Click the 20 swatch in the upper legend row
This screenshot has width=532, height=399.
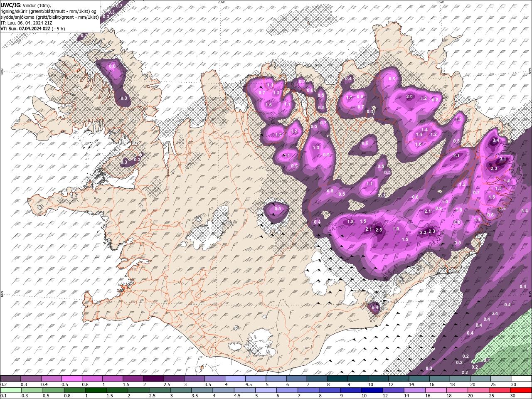(481, 379)
